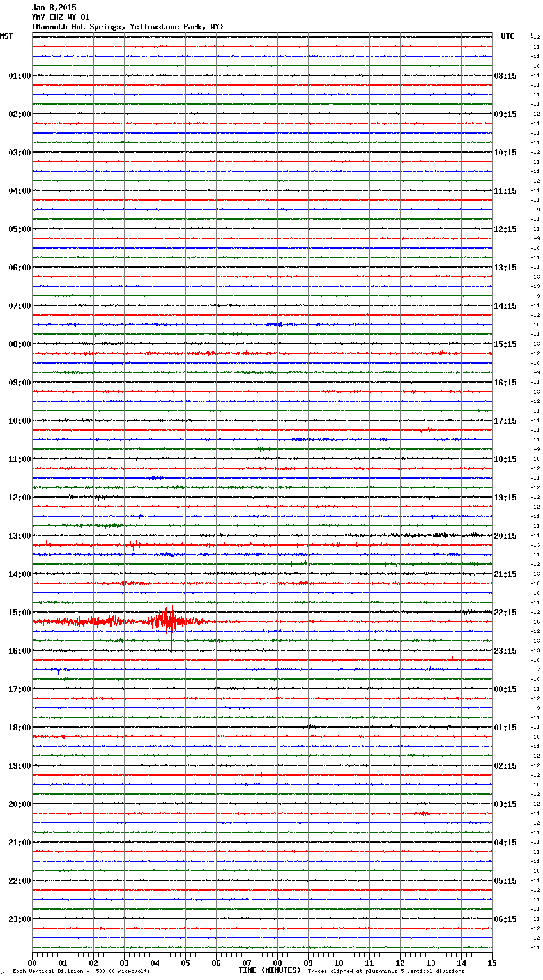Click the MST time zone label
The height and width of the screenshot is (980, 543).
pos(6,36)
